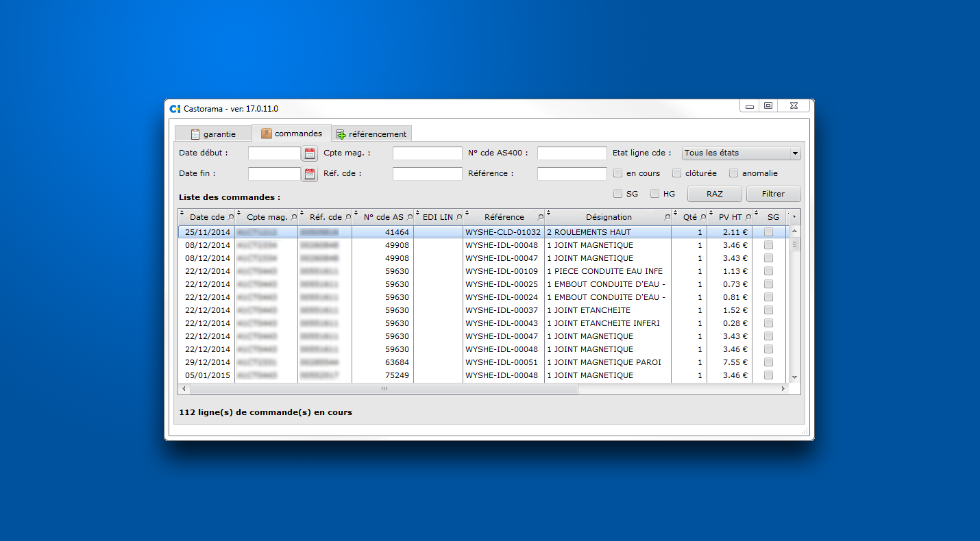Click the sort arrows icon of Réf. cde column
The image size is (980, 541).
click(x=301, y=212)
